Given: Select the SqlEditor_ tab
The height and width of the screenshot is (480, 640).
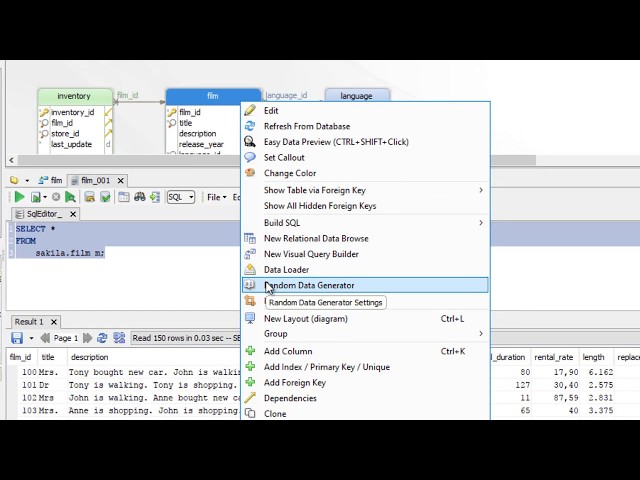Looking at the screenshot, I should coord(39,214).
